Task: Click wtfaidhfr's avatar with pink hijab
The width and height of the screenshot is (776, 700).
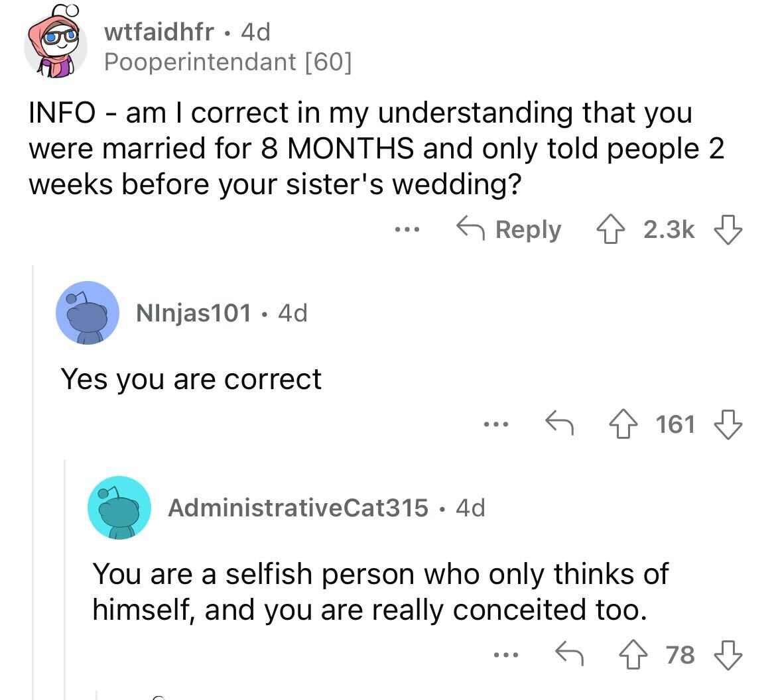Action: [x=54, y=42]
